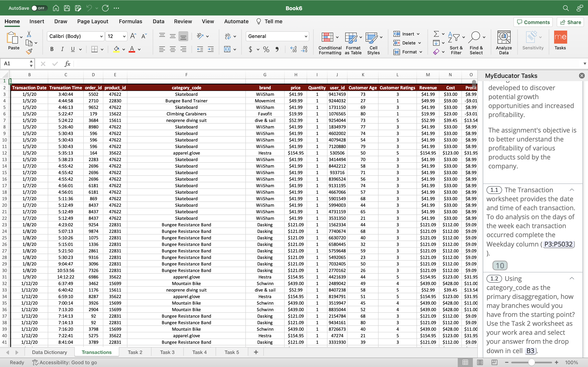Open the General number format dropdown
The width and height of the screenshot is (588, 367).
(306, 36)
